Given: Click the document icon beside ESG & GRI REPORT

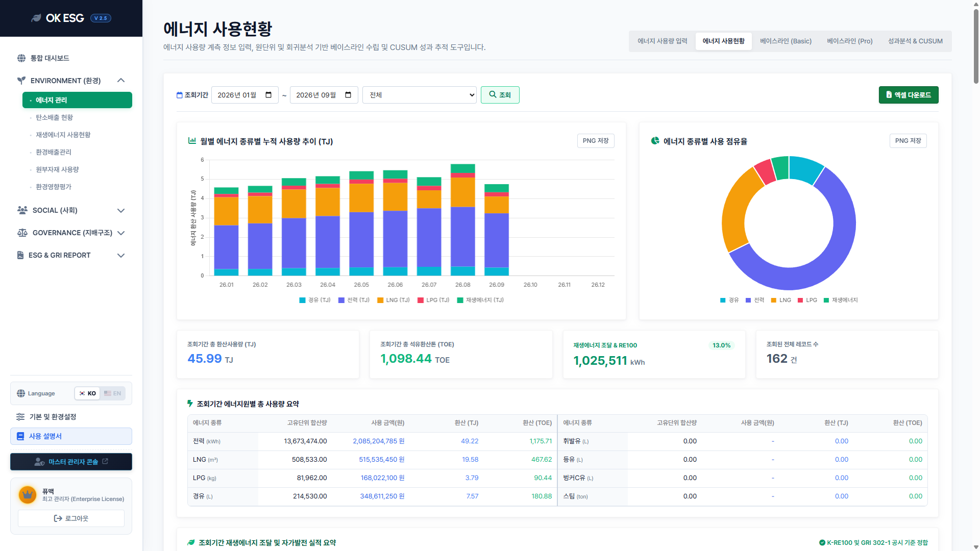Looking at the screenshot, I should coord(20,255).
